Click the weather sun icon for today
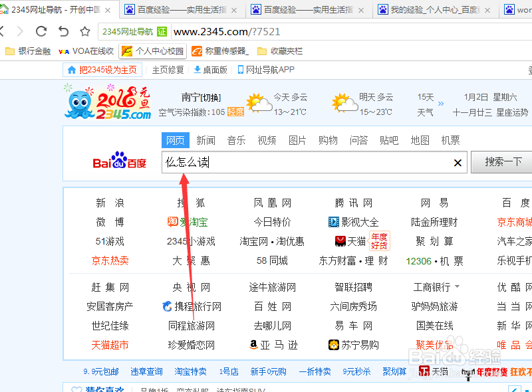The width and height of the screenshot is (532, 392). 259,103
